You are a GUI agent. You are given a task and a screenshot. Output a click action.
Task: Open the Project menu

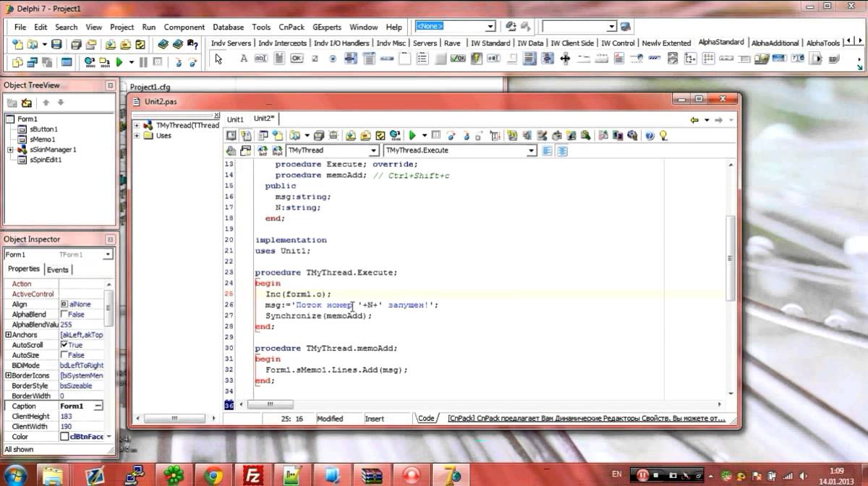[122, 27]
